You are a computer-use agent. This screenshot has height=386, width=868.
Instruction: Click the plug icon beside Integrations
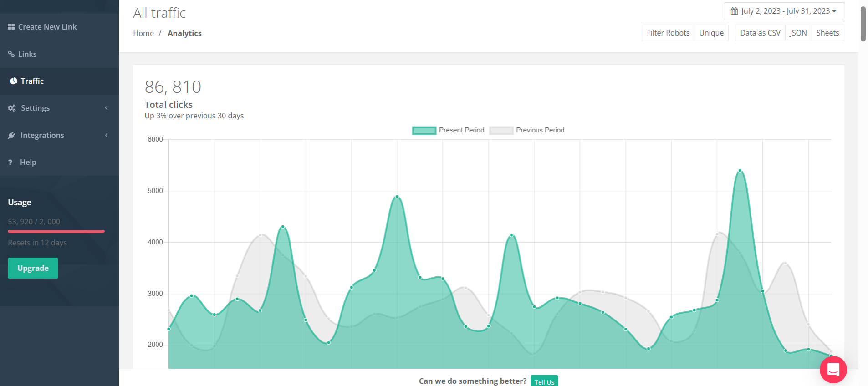tap(12, 135)
